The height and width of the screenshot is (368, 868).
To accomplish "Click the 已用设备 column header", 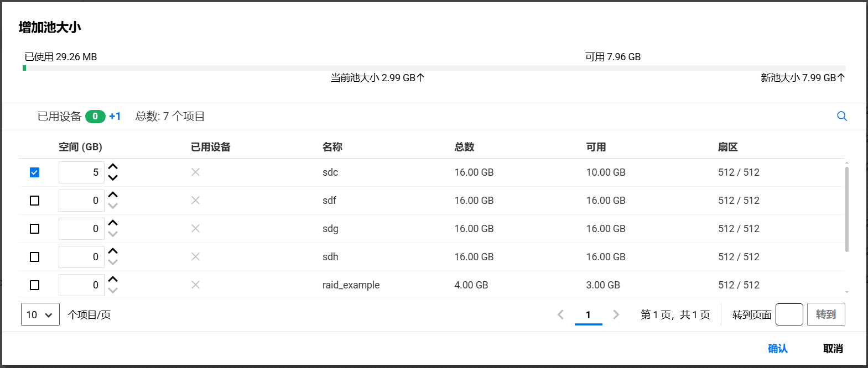I will [211, 147].
